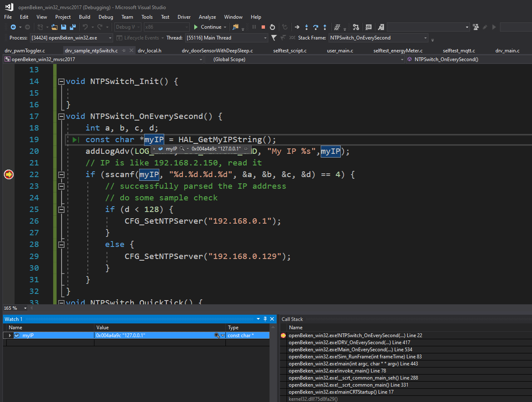The width and height of the screenshot is (532, 402).
Task: Switch to the drv_local.h tab
Action: pos(149,50)
